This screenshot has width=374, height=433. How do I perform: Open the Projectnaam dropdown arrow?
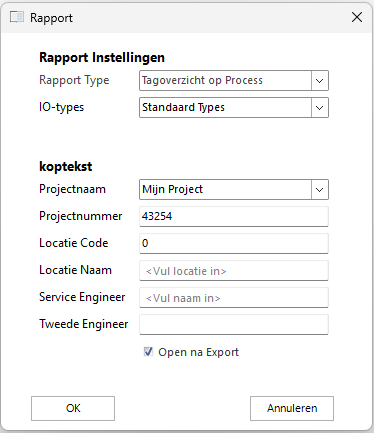point(320,189)
